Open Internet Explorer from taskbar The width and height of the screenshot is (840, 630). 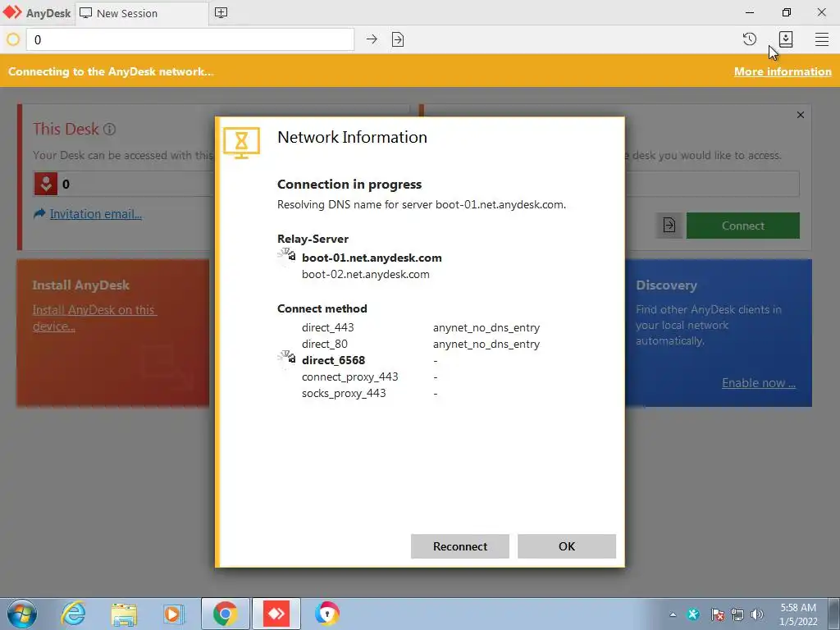73,614
